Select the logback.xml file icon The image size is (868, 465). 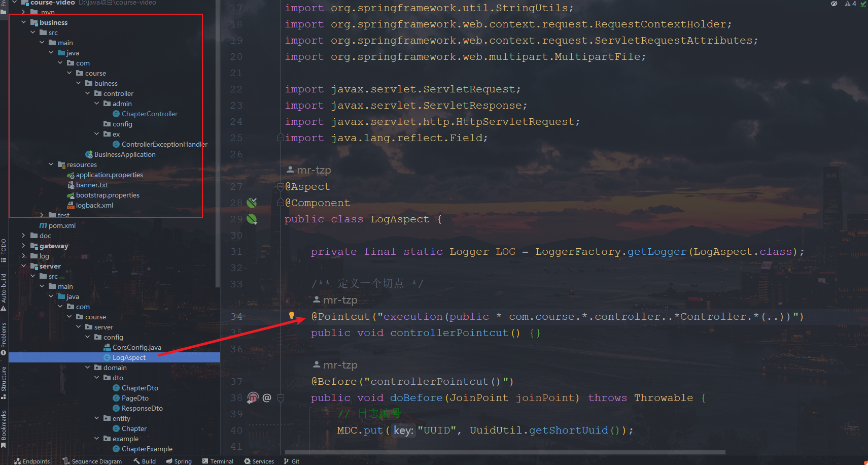(71, 206)
